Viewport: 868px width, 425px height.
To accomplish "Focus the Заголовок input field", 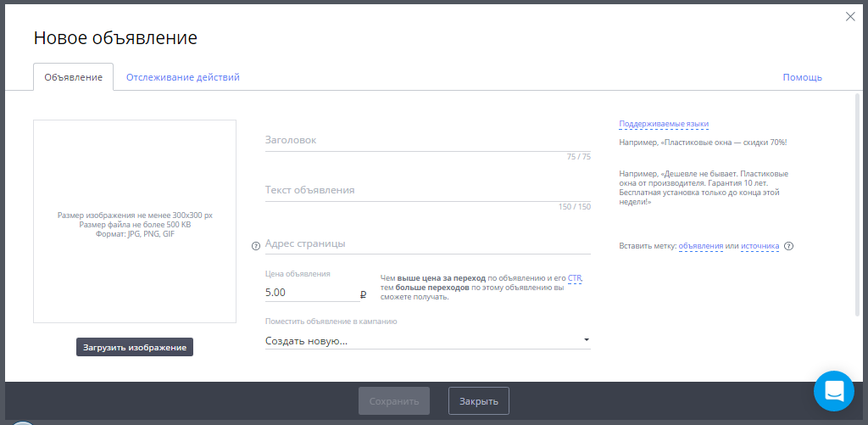I will click(x=427, y=140).
